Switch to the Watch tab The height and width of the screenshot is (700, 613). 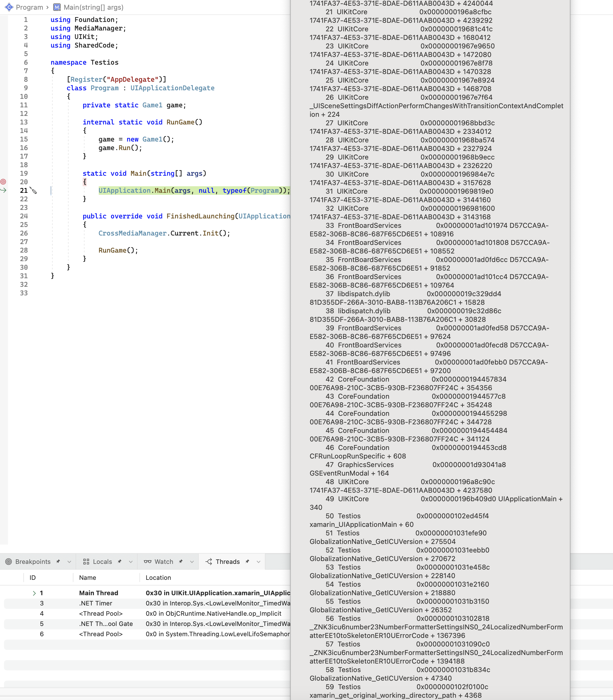[164, 562]
